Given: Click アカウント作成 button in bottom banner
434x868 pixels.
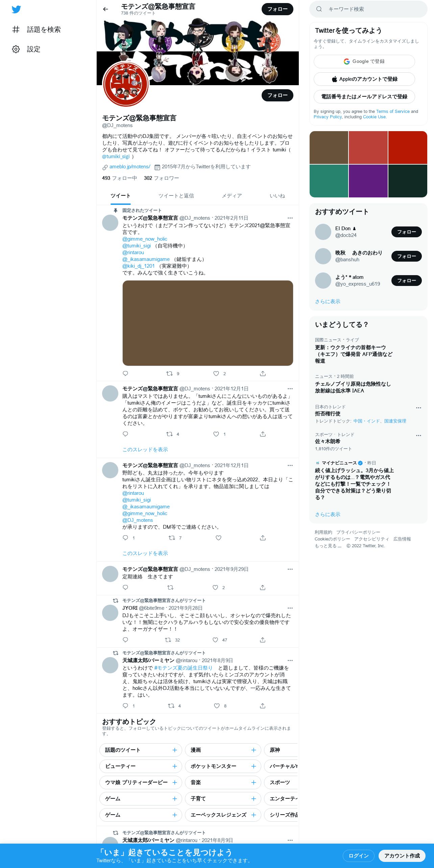Looking at the screenshot, I should point(402,856).
